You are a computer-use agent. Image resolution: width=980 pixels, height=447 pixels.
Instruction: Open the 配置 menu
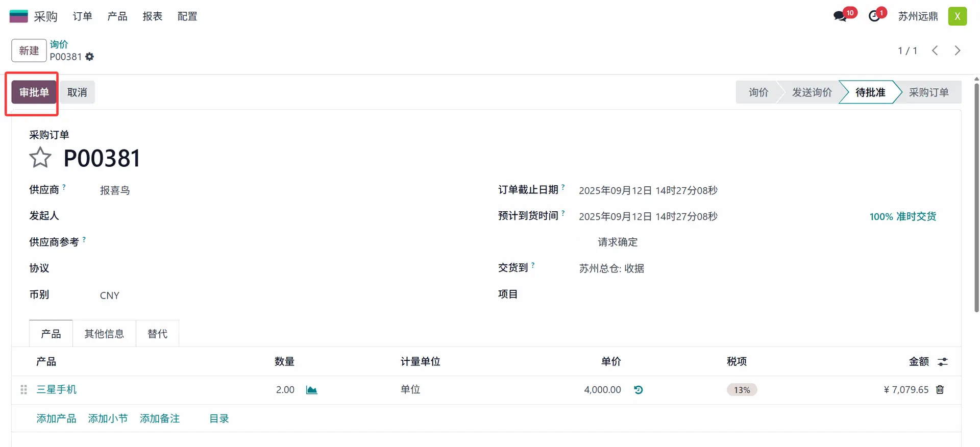click(x=187, y=16)
